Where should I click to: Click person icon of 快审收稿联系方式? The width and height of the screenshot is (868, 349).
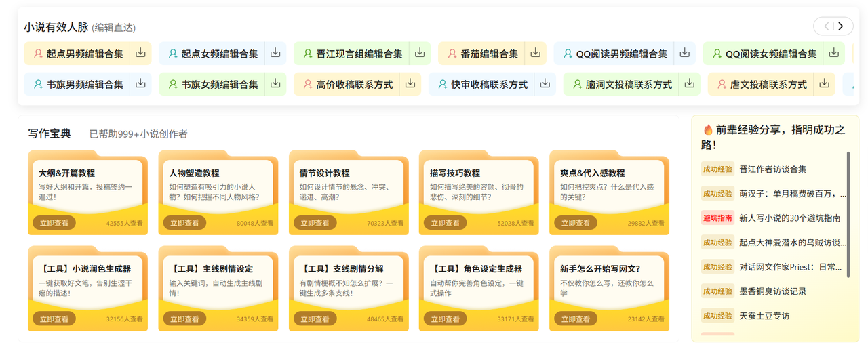pos(443,85)
